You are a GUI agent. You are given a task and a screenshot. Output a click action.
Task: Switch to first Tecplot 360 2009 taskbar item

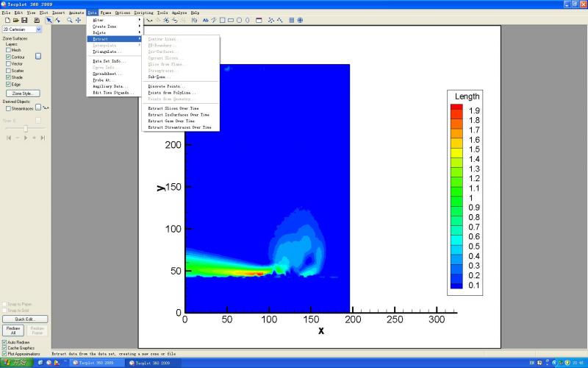[98, 363]
